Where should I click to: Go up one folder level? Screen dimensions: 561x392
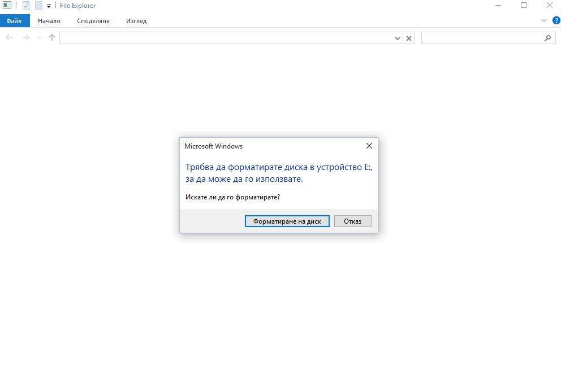(52, 37)
